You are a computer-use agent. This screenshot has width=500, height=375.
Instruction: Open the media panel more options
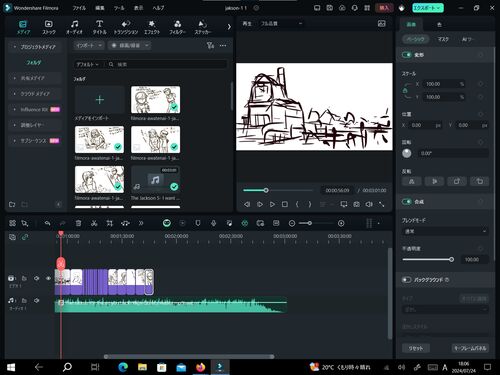(x=223, y=45)
